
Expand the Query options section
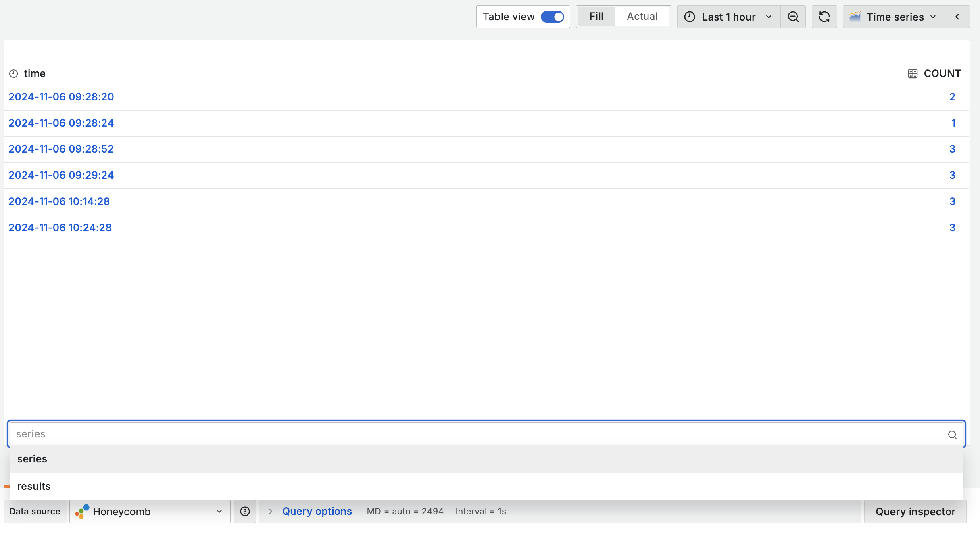(317, 512)
